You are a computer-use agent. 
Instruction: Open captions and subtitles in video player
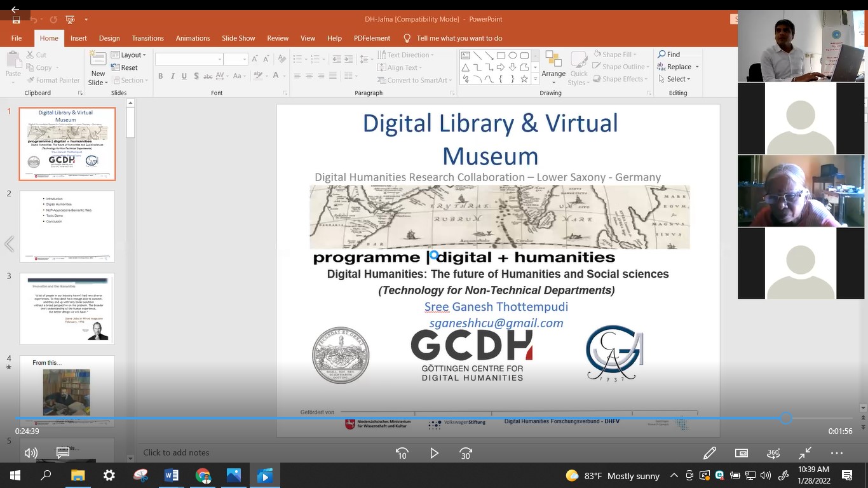tap(63, 453)
